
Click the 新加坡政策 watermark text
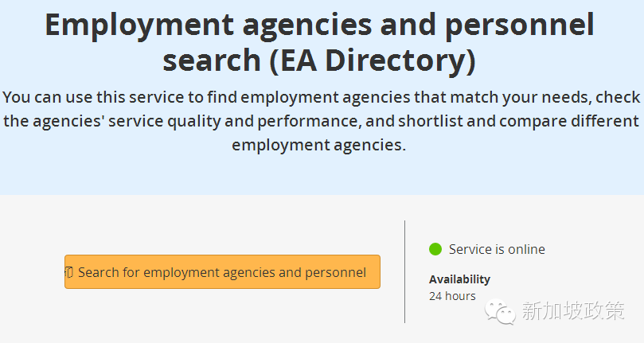573,310
